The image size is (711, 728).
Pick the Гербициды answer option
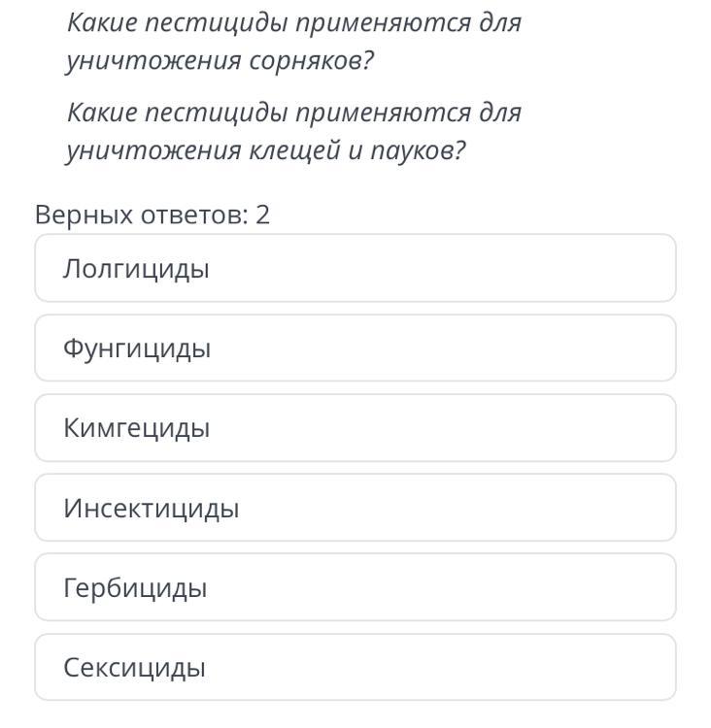pos(355,587)
